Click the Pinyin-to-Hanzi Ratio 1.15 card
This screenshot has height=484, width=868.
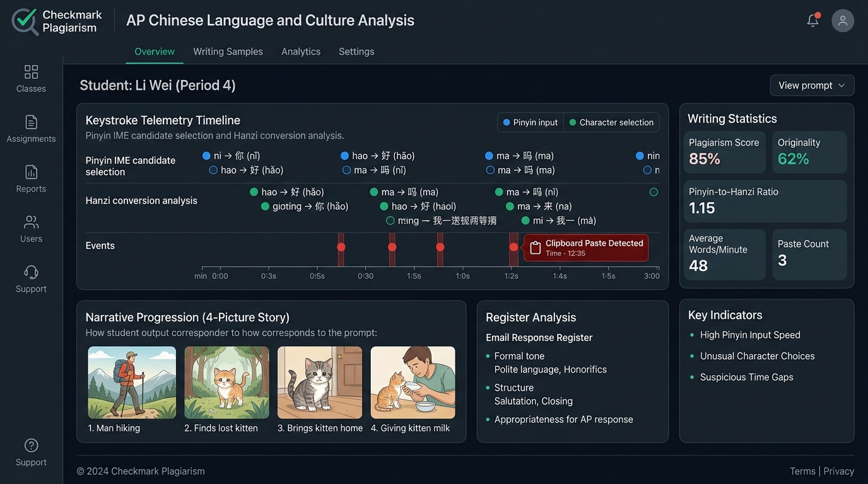tap(765, 201)
